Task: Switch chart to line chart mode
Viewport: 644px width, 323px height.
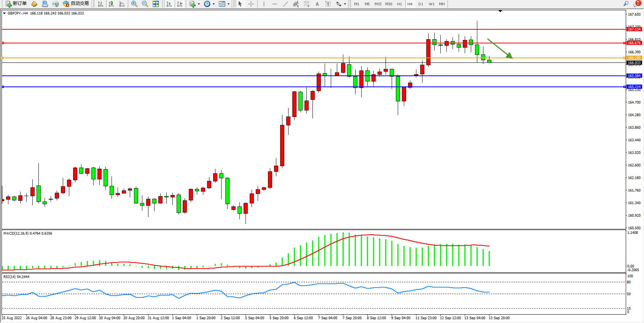Action: (122, 4)
